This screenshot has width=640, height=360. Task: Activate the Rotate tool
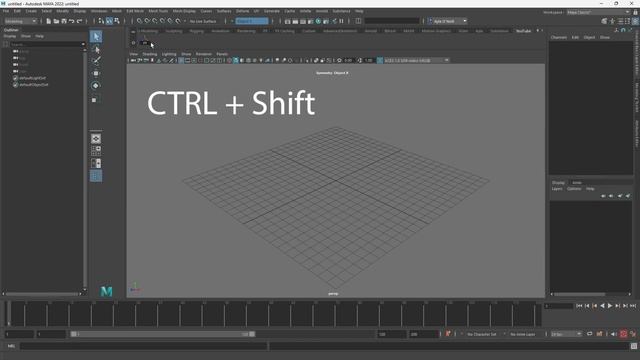pyautogui.click(x=96, y=86)
